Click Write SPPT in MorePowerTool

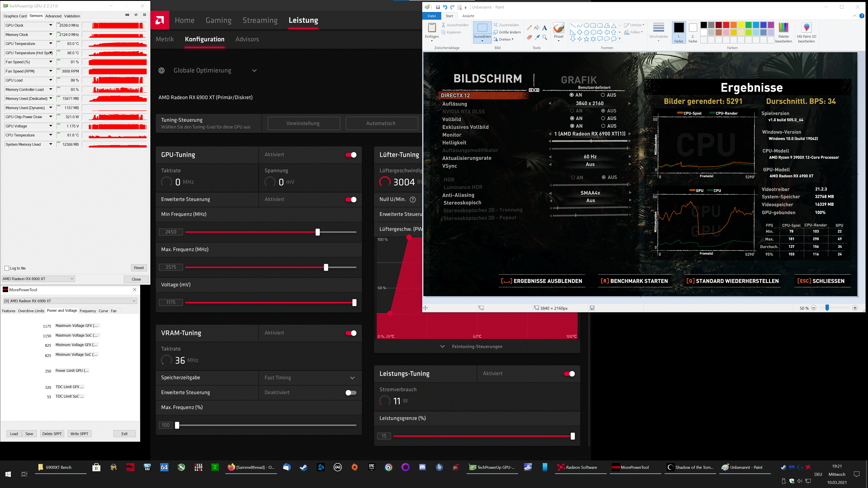click(x=79, y=434)
